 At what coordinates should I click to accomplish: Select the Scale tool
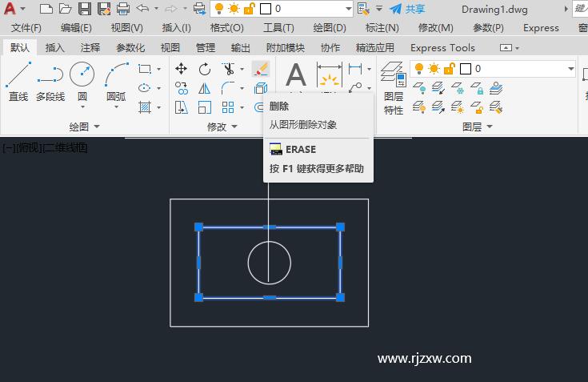click(204, 107)
